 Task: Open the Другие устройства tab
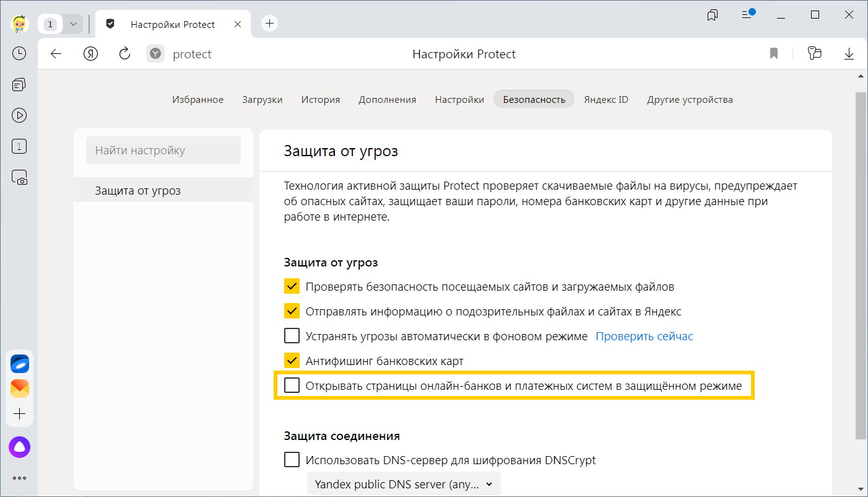point(690,99)
